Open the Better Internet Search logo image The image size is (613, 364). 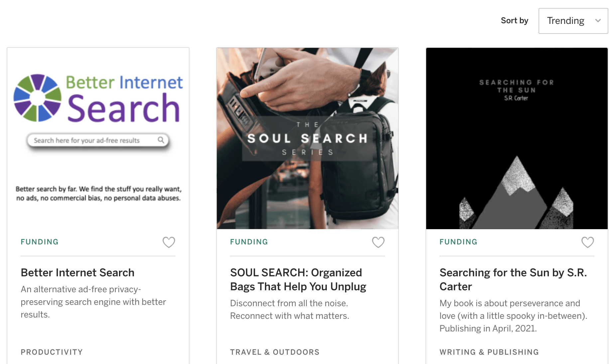[x=98, y=138]
